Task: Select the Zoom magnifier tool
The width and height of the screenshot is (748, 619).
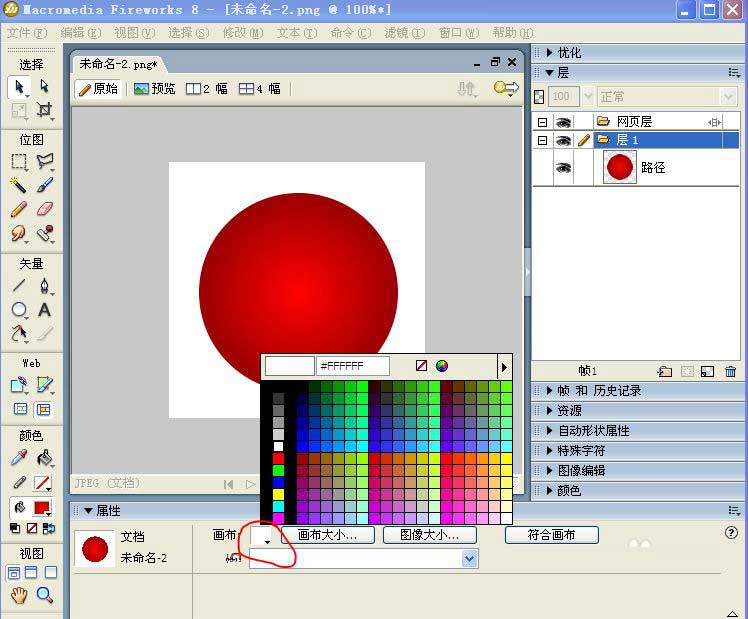Action: coord(44,596)
